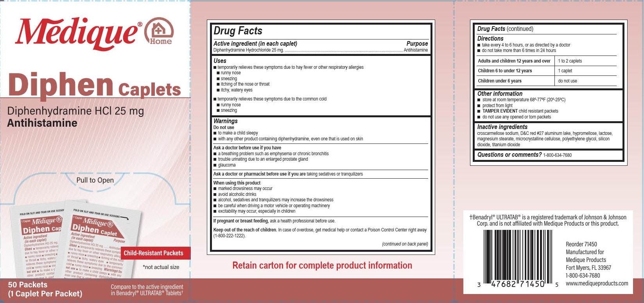The height and width of the screenshot is (303, 644).
Task: Click the Drug Facts (continued) heading
Action: [505, 29]
